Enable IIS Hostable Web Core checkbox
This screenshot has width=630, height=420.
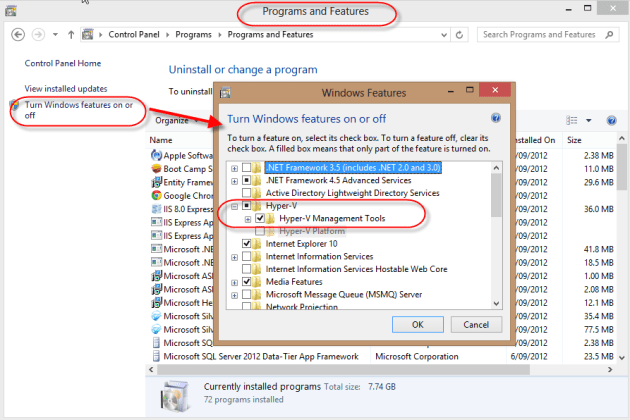pyautogui.click(x=246, y=269)
